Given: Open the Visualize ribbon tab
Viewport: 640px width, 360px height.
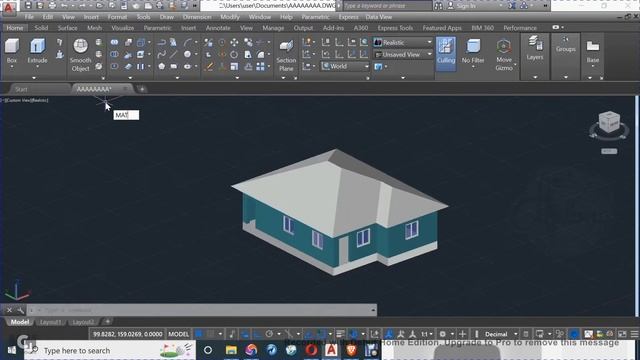Looking at the screenshot, I should tap(122, 28).
